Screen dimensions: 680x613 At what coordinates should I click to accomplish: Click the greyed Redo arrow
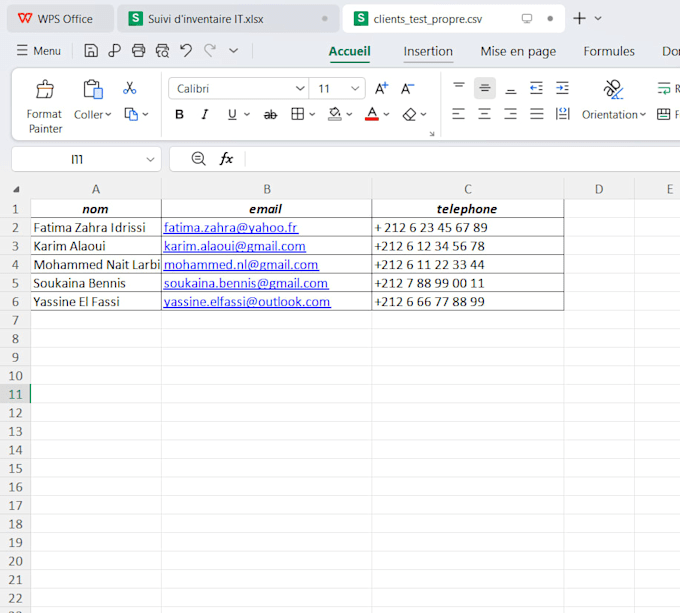[210, 51]
